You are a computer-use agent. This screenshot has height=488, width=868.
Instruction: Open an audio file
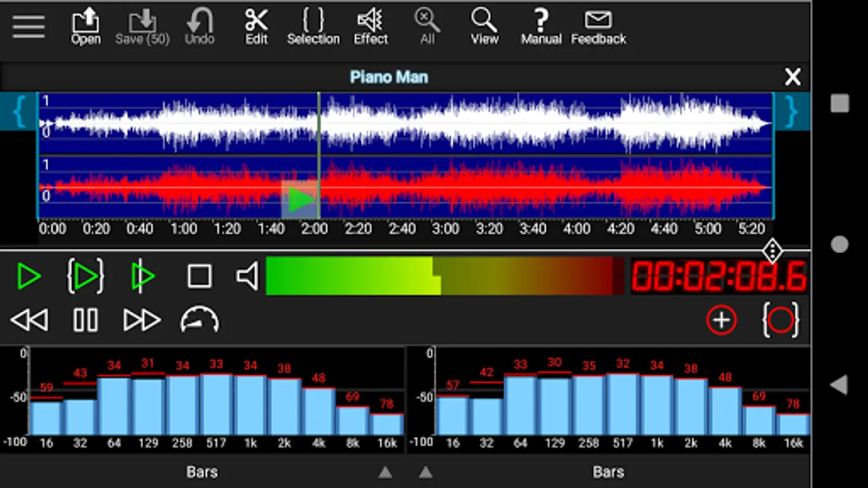86,27
